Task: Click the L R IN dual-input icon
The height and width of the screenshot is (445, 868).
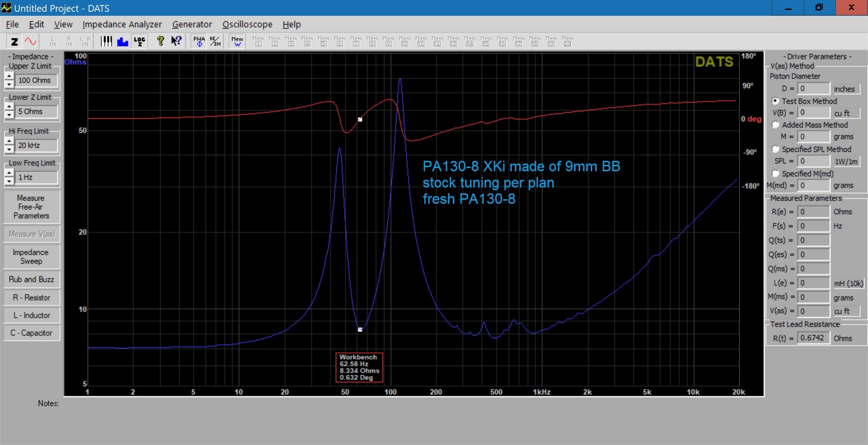Action: coord(85,42)
